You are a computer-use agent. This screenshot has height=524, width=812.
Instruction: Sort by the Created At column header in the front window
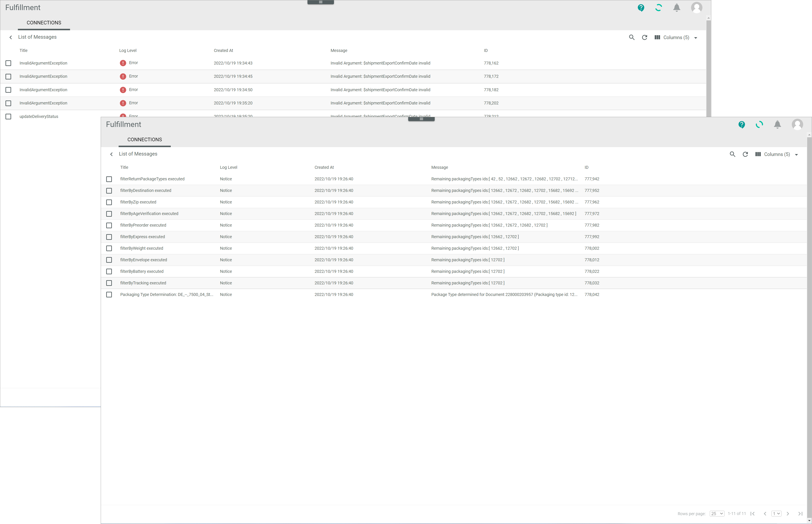tap(324, 167)
